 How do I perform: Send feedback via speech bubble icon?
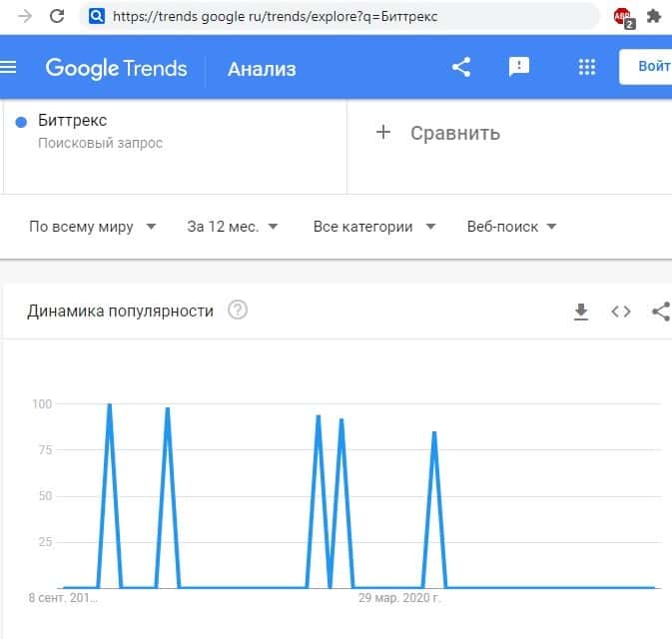point(519,67)
